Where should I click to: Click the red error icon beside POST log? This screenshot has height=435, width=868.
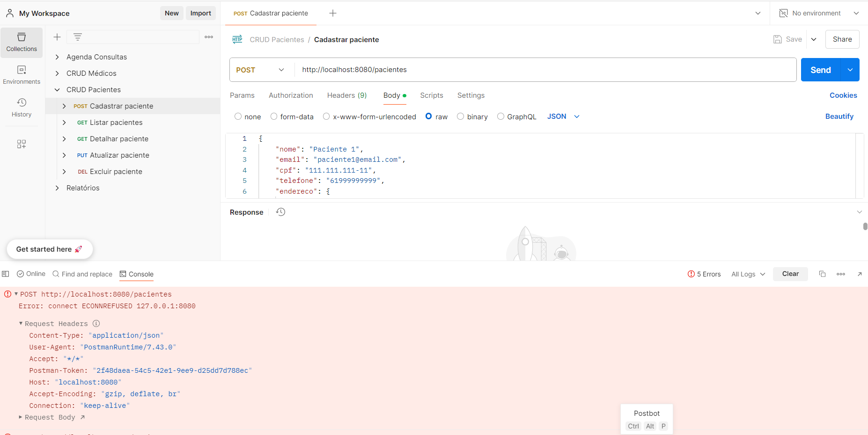[x=7, y=294]
